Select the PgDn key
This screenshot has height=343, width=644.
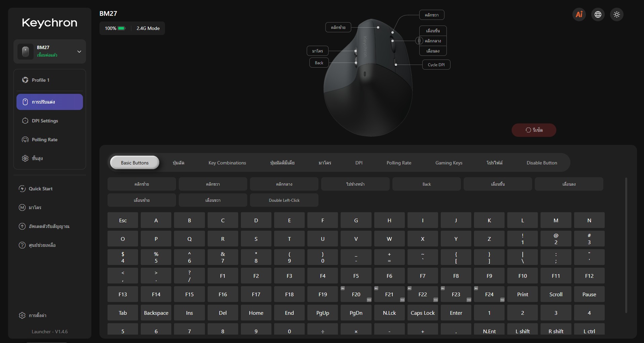coord(356,313)
